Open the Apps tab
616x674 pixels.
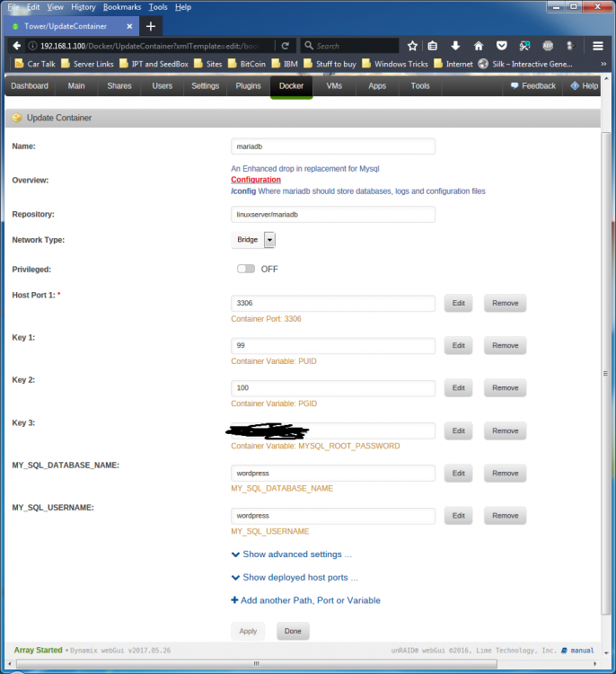tap(377, 86)
